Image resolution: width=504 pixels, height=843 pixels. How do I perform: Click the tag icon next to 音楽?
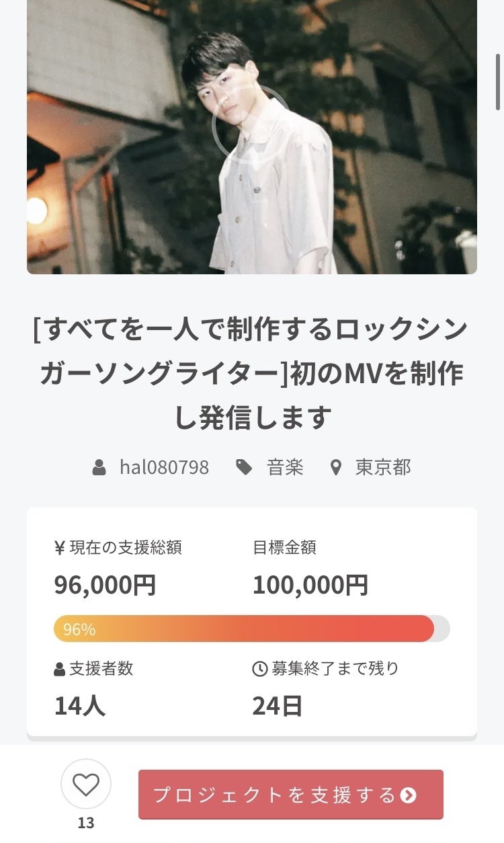click(x=245, y=467)
